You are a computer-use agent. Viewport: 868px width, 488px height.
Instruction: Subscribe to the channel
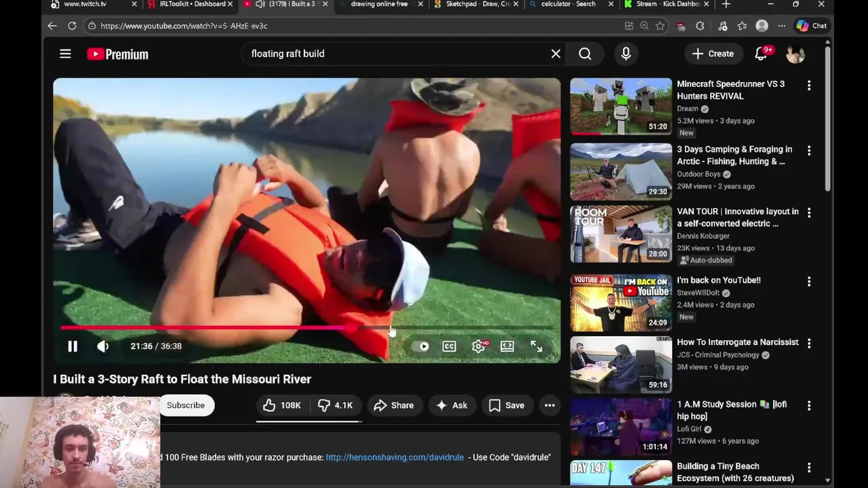[x=186, y=405]
